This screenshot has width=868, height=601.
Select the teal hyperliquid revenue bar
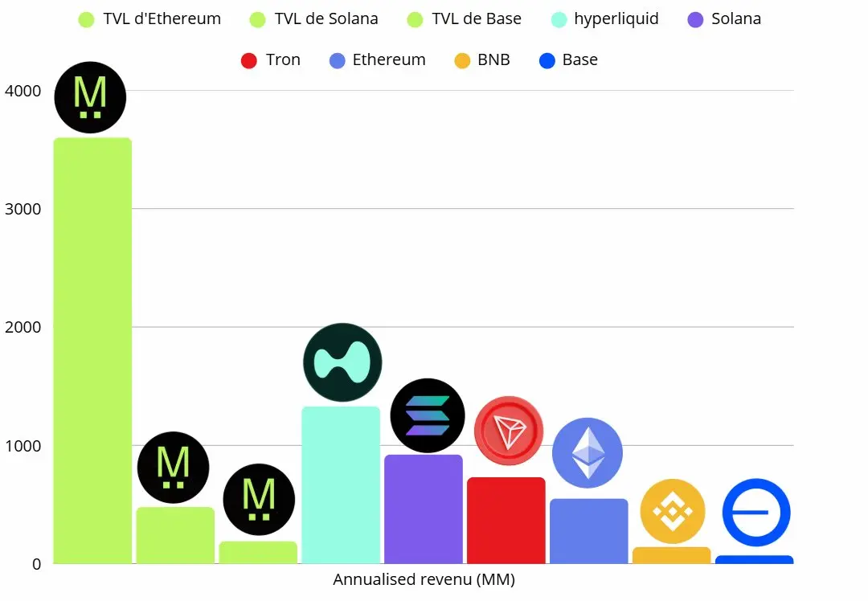tap(341, 485)
